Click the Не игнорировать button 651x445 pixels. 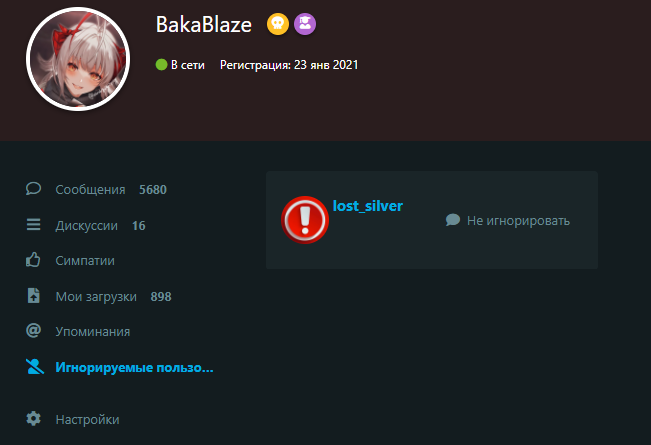pos(508,220)
